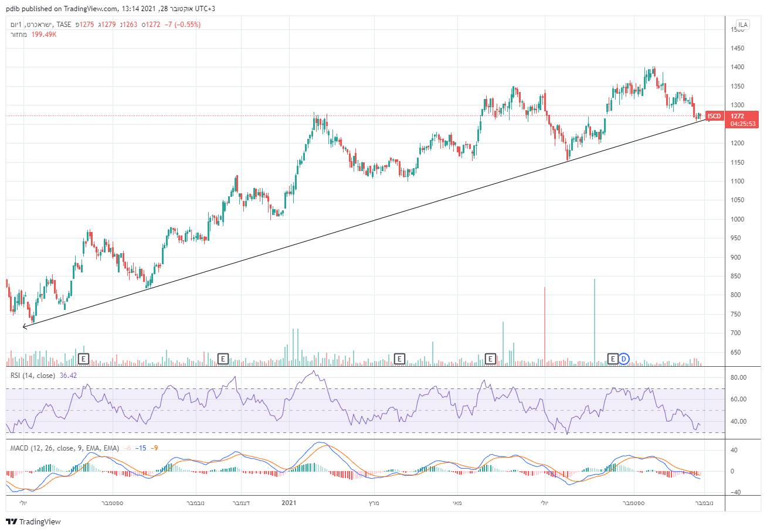Click the 0 label on the MACD scale

tap(732, 471)
